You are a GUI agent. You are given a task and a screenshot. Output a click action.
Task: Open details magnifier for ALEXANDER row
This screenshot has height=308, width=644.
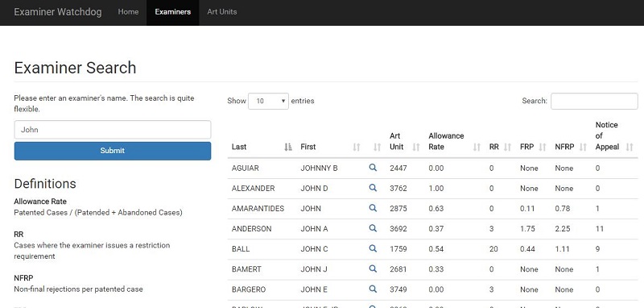[373, 188]
